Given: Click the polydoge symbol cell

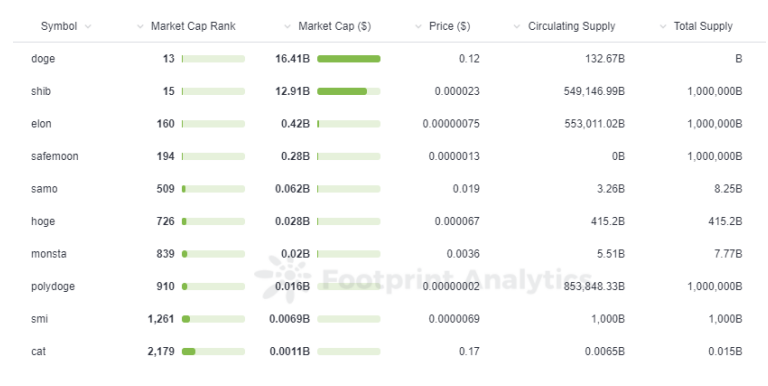Looking at the screenshot, I should (53, 287).
